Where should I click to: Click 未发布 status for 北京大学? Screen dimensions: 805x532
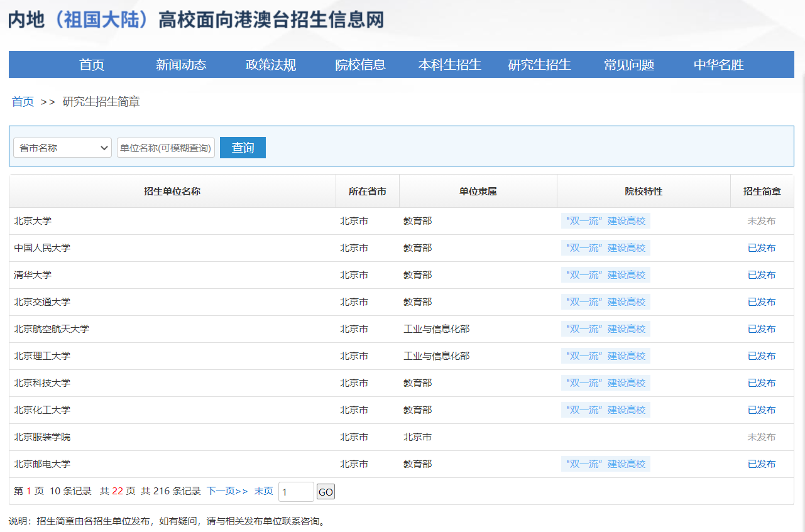click(x=762, y=221)
